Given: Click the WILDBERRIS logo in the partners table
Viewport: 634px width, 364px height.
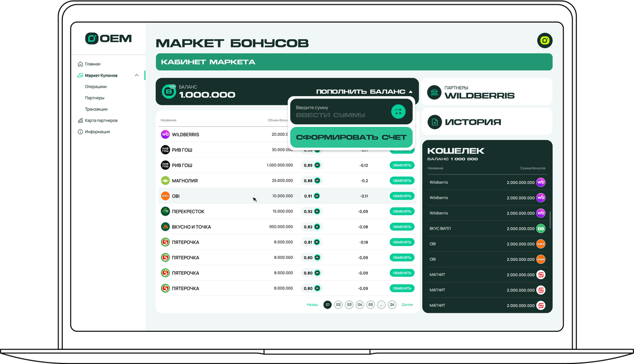Looking at the screenshot, I should pos(165,134).
